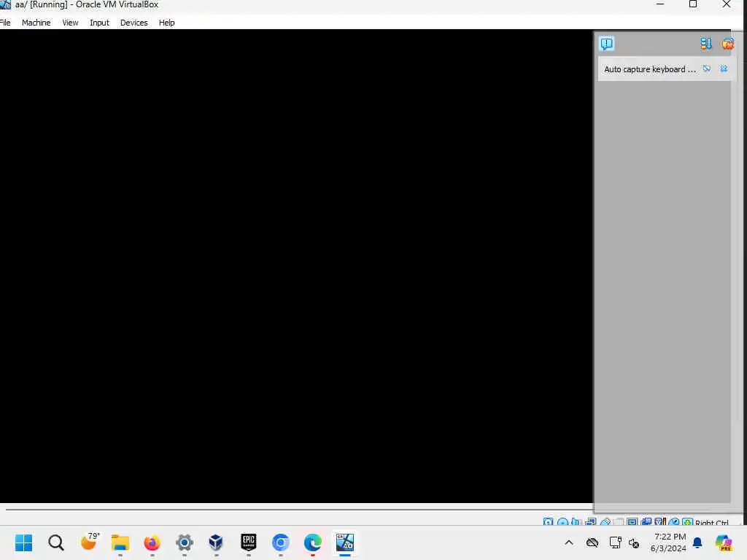
Task: Open the Devices menu
Action: pyautogui.click(x=134, y=23)
